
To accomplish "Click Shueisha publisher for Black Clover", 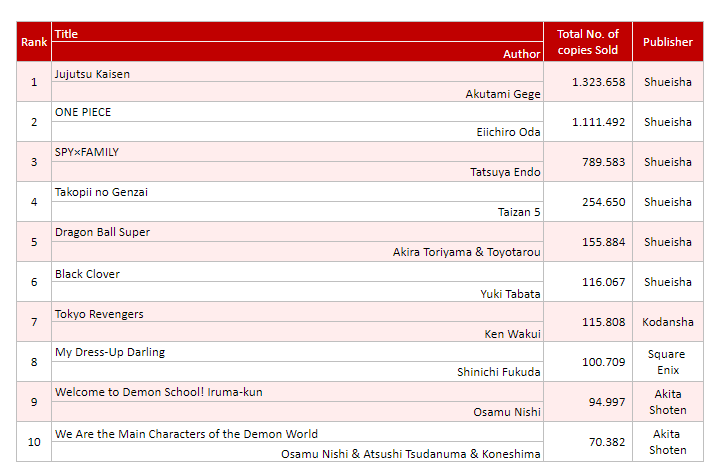I will 668,282.
